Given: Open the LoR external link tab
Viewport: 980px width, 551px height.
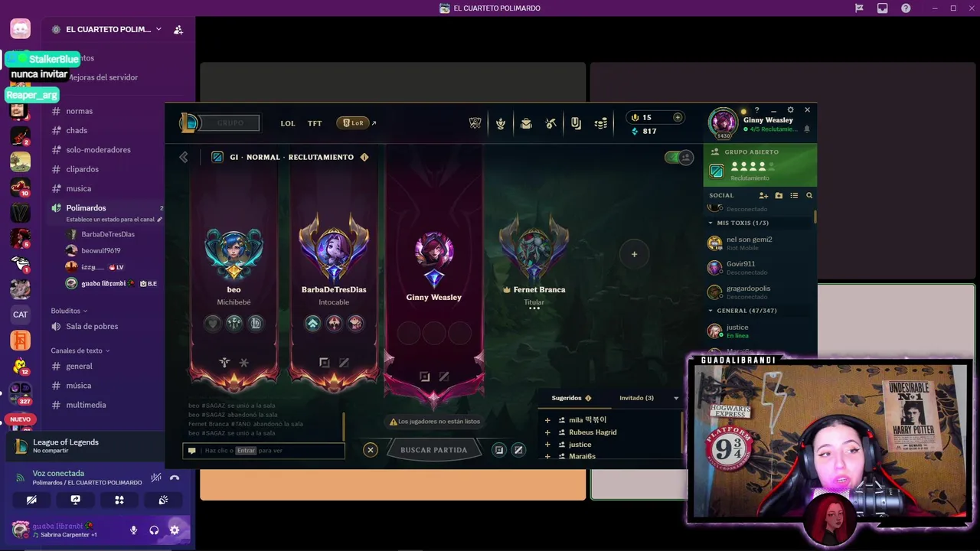Looking at the screenshot, I should click(x=356, y=122).
